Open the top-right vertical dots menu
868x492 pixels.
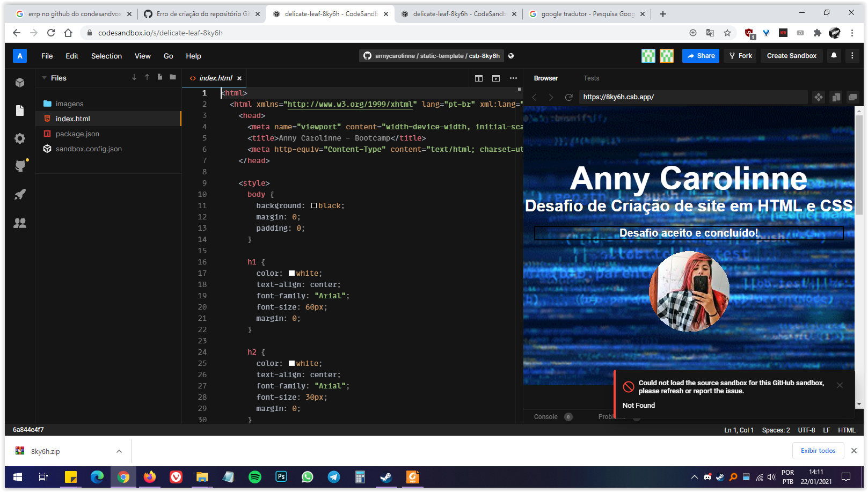(852, 55)
